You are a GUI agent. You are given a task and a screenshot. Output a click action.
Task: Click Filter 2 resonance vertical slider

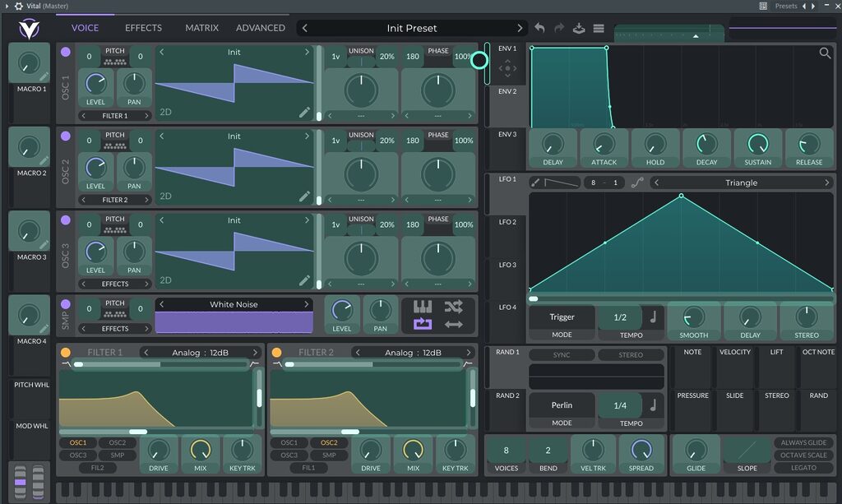[473, 397]
